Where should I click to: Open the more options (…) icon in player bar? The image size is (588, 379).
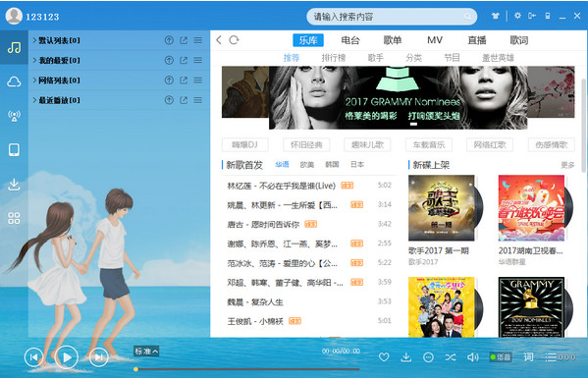(x=428, y=357)
